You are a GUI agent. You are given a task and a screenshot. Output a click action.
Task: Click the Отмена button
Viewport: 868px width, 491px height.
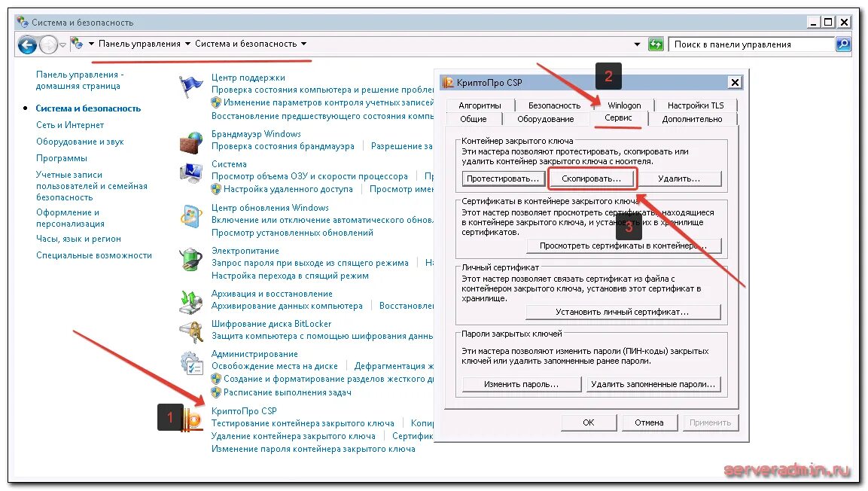(649, 422)
